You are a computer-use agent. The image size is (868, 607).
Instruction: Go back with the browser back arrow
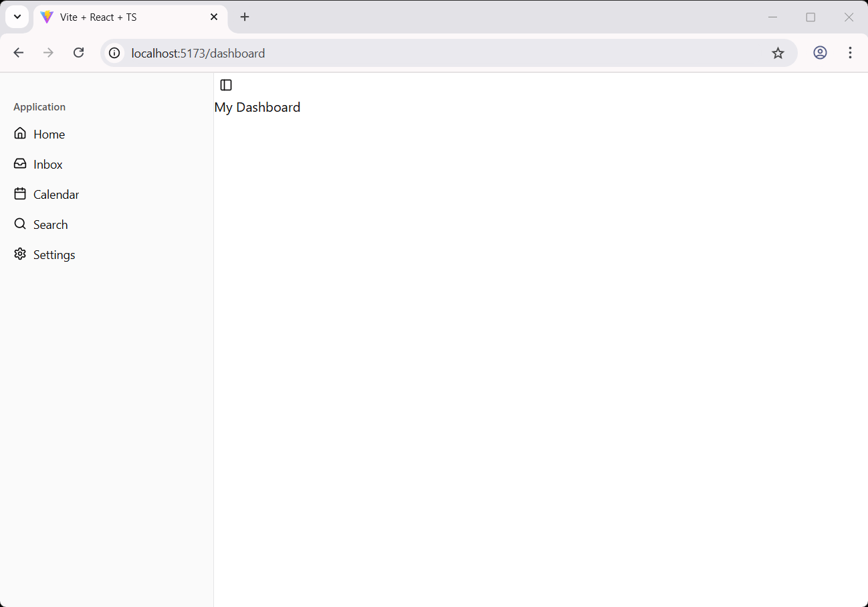point(19,53)
